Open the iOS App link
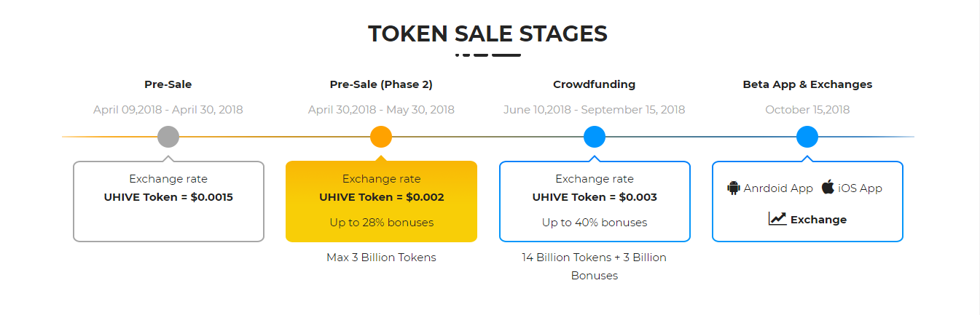Viewport: 980px width, 315px height. pyautogui.click(x=860, y=188)
